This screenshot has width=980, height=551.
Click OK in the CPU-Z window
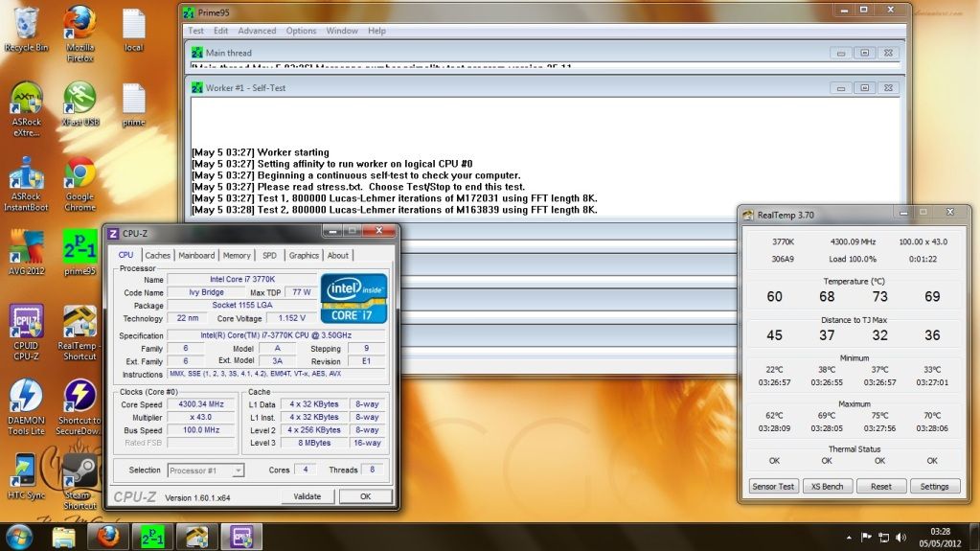tap(366, 496)
